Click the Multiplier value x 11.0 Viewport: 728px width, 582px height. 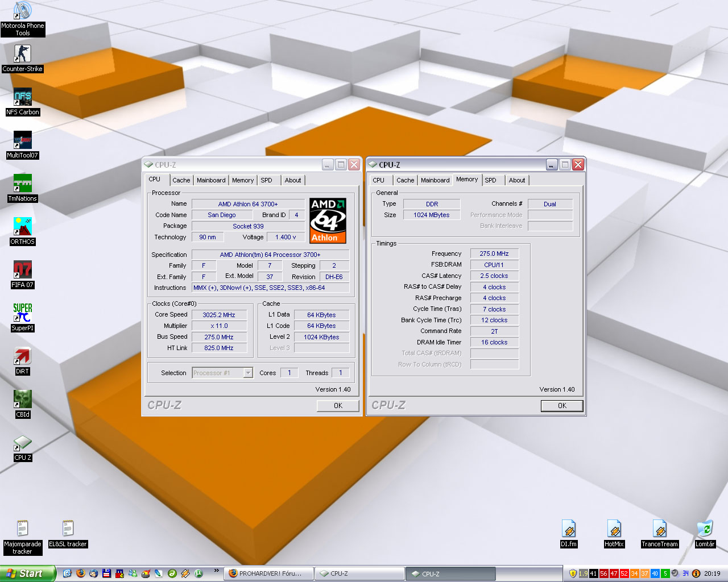point(219,326)
